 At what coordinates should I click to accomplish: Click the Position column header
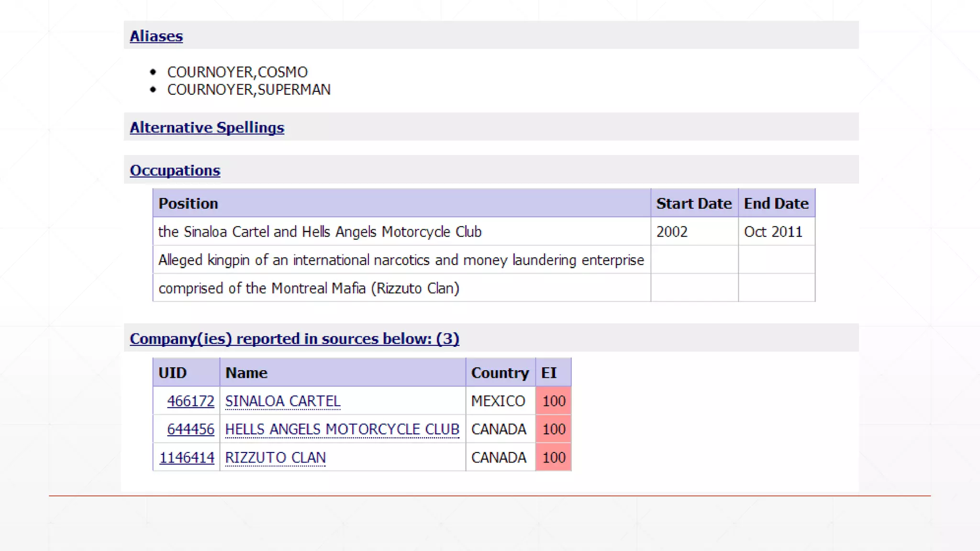(188, 204)
